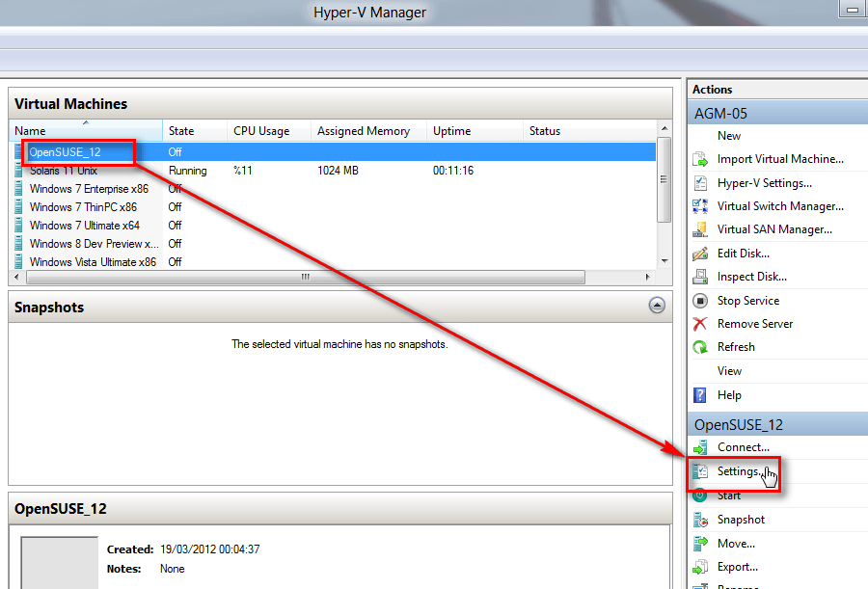Click the OpenSUSE_12 preview thumbnail
Viewport: 868px width, 589px height.
click(x=59, y=562)
